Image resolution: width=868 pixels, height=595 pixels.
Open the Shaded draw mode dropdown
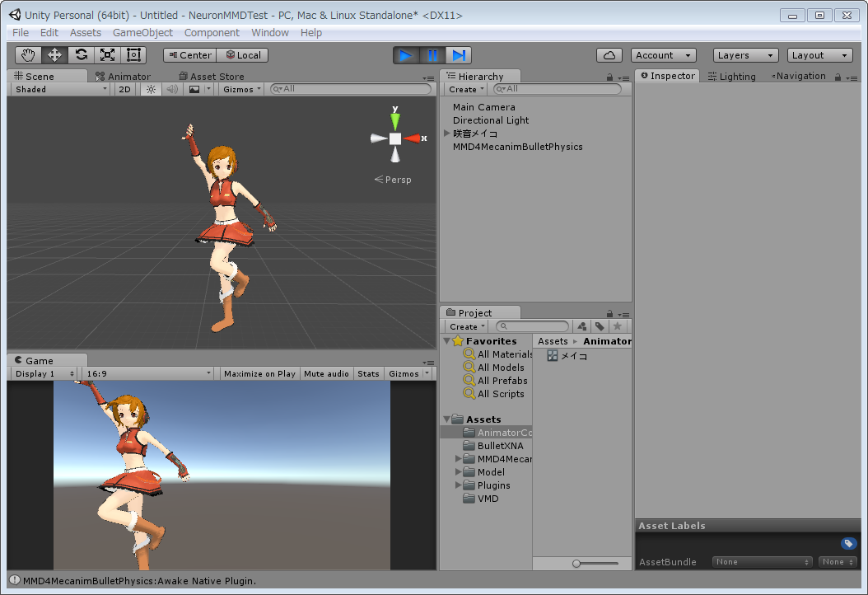pyautogui.click(x=58, y=88)
